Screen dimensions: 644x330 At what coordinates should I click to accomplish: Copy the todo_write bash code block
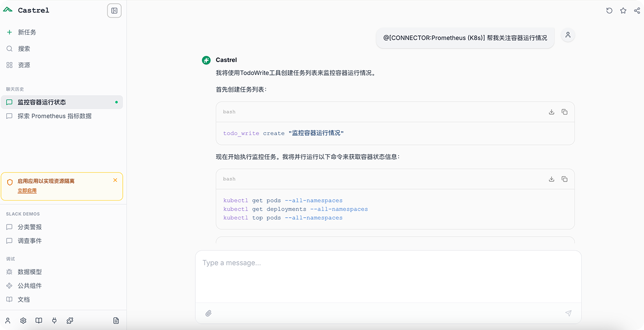564,112
